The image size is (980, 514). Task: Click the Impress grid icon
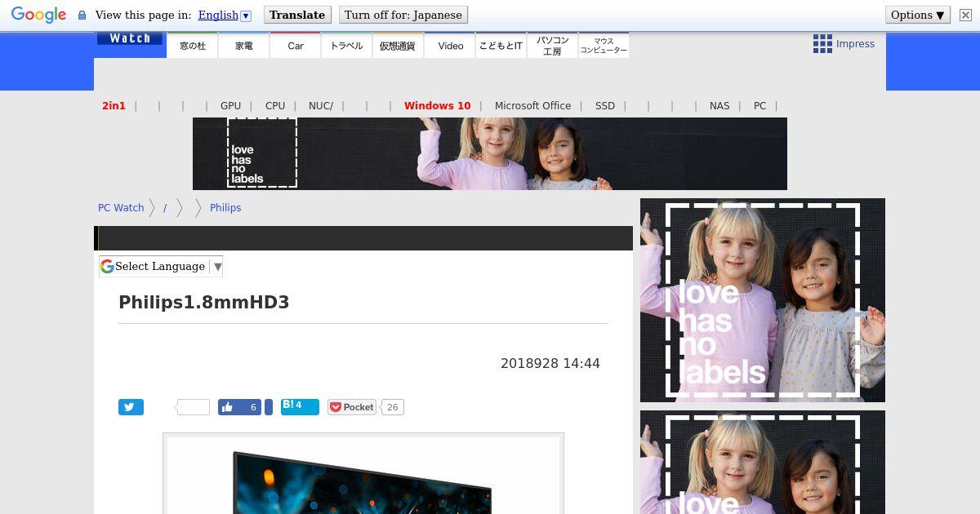click(x=822, y=44)
